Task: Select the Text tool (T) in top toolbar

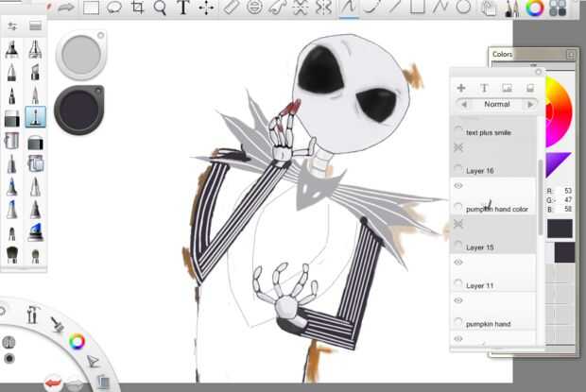Action: [183, 8]
